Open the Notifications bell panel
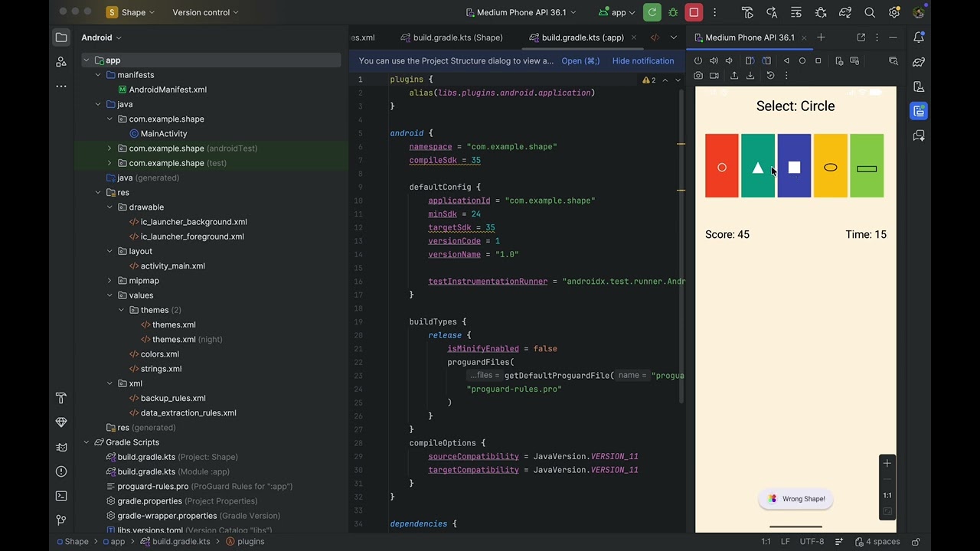The width and height of the screenshot is (980, 551). [x=919, y=37]
